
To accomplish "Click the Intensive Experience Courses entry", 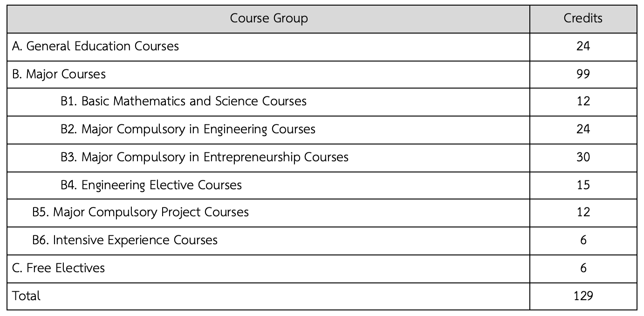I will [x=125, y=240].
